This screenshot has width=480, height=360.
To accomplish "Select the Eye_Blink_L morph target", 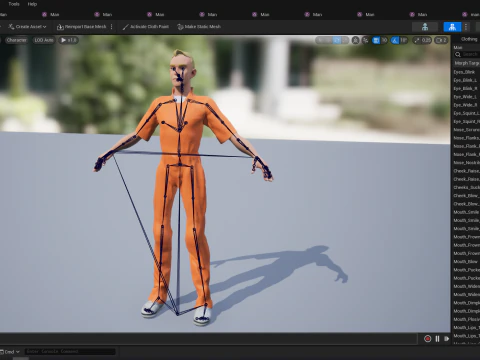I will pyautogui.click(x=466, y=80).
